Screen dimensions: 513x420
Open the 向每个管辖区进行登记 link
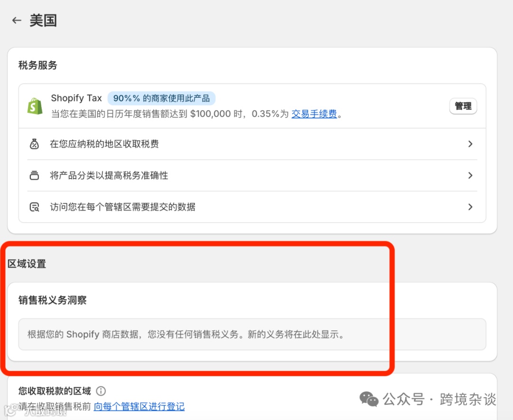[x=139, y=406]
